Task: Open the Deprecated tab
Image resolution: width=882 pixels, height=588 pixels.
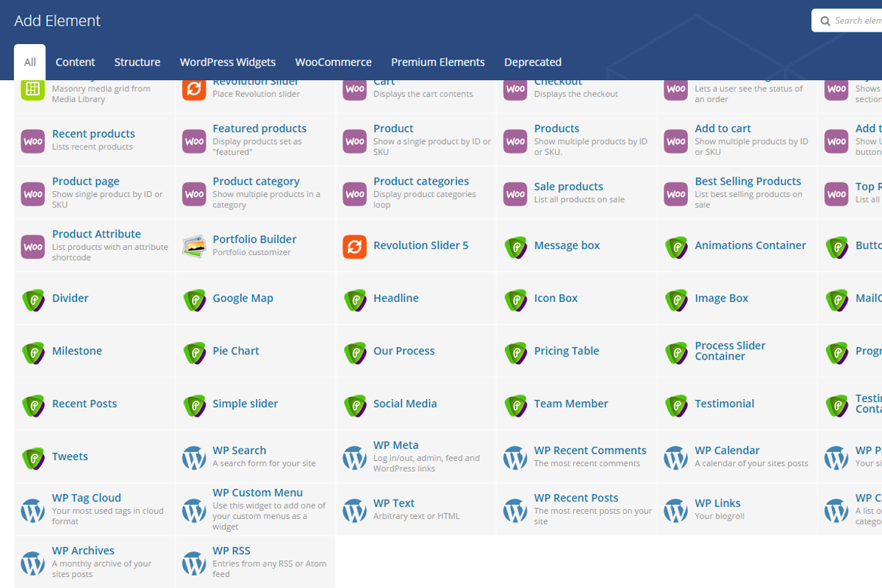Action: [x=533, y=62]
